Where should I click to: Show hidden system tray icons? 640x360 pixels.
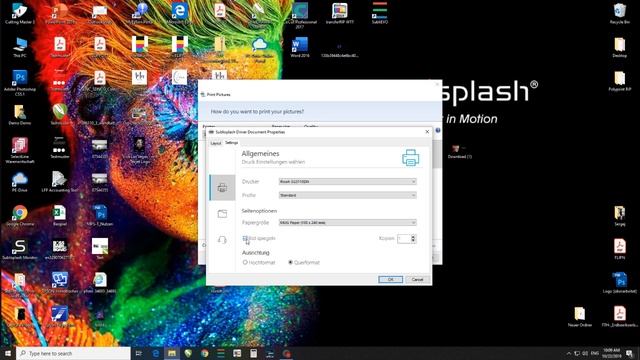[x=569, y=353]
